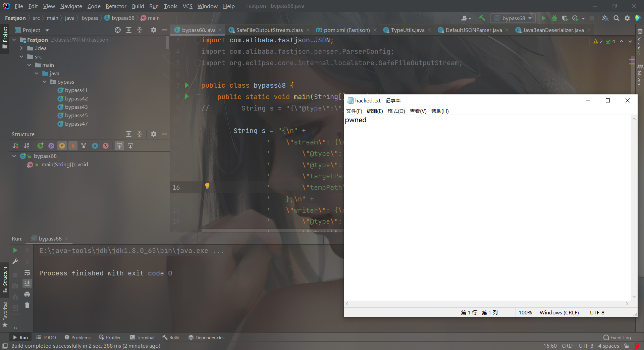
Task: Expand all nodes in Structure panel
Action: [x=129, y=134]
